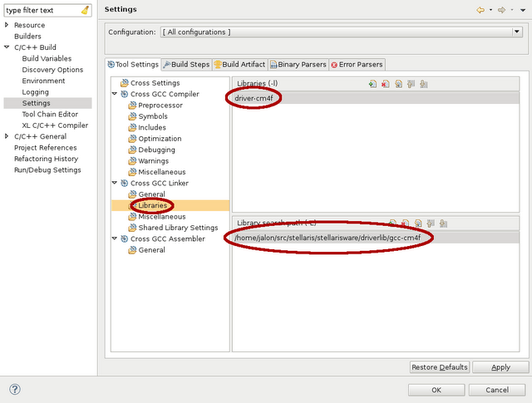Viewport: 532px width, 403px height.
Task: Click the help question mark icon
Action: click(14, 389)
